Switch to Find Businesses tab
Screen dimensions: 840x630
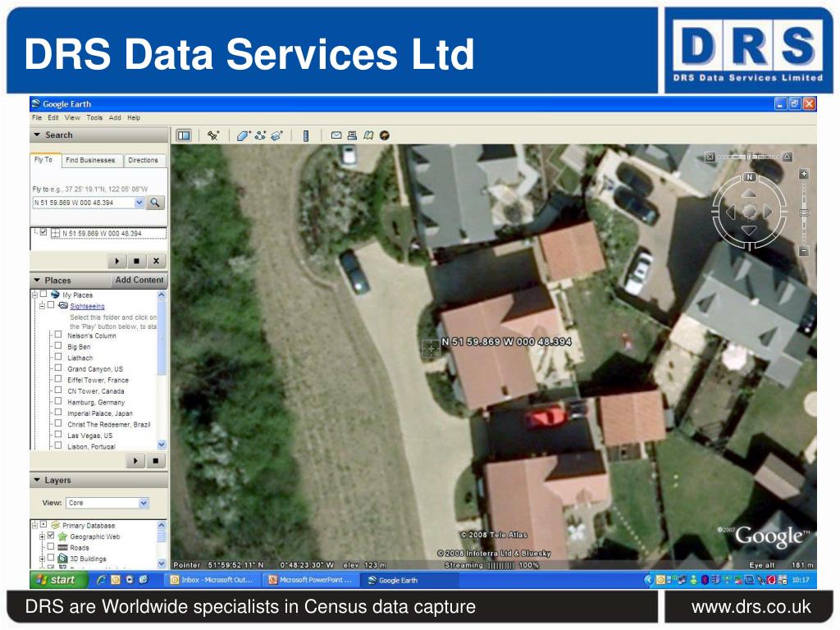tap(90, 160)
